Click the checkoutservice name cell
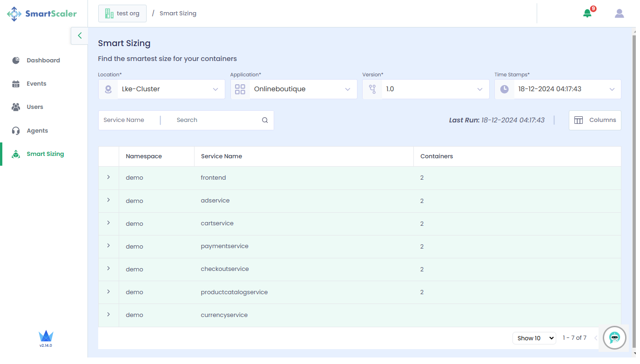Viewport: 640px width, 364px height. click(x=225, y=269)
